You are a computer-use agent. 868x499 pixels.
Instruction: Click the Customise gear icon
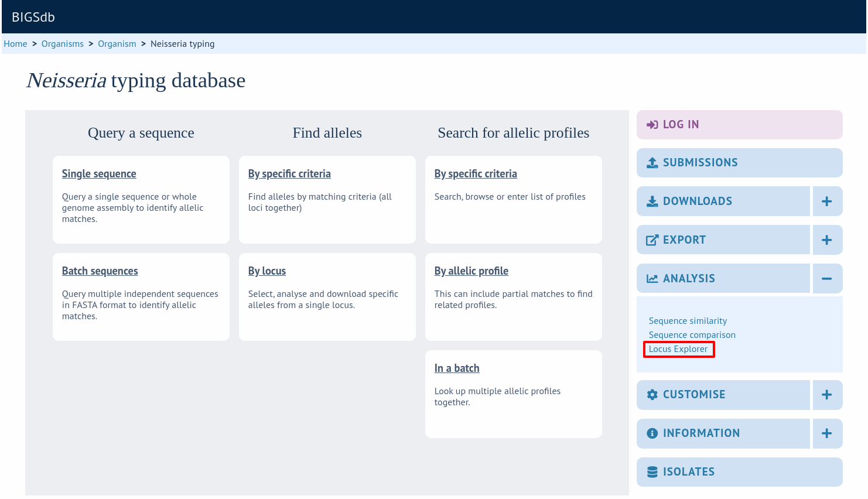click(x=652, y=395)
